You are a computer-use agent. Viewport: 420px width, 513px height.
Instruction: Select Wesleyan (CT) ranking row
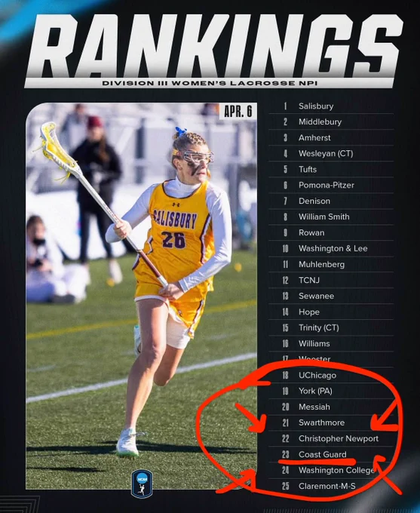[331, 153]
